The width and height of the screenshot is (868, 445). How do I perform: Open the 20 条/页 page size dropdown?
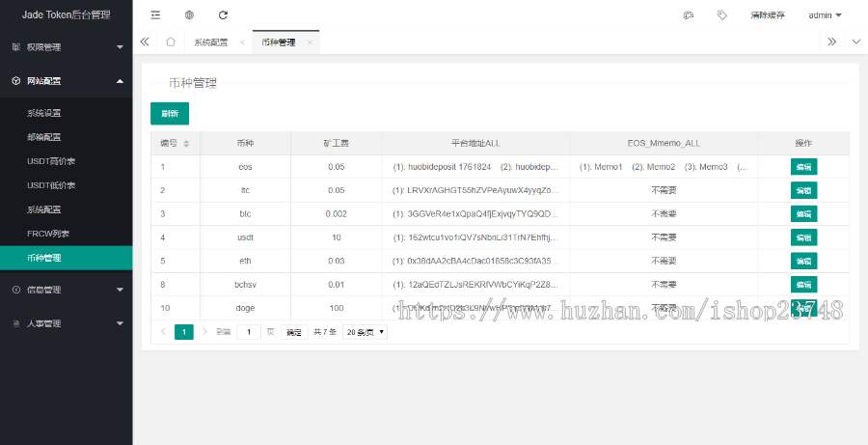(365, 332)
